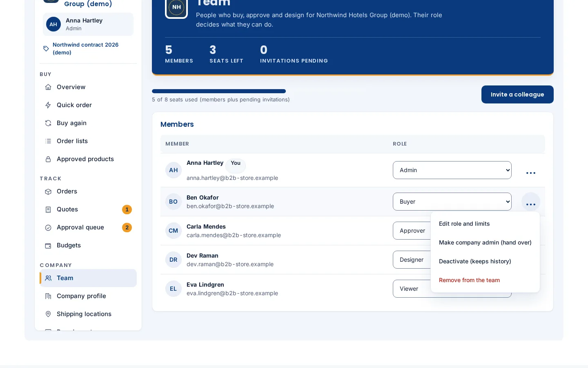Click the seats used progress bar

(219, 91)
